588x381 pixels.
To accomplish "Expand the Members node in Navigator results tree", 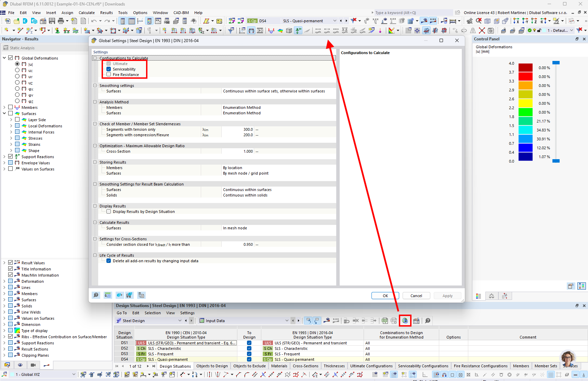I will click(4, 107).
